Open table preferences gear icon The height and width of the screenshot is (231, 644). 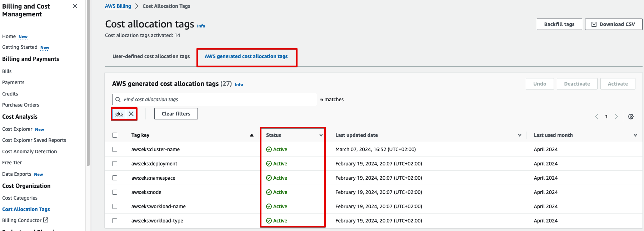[631, 117]
